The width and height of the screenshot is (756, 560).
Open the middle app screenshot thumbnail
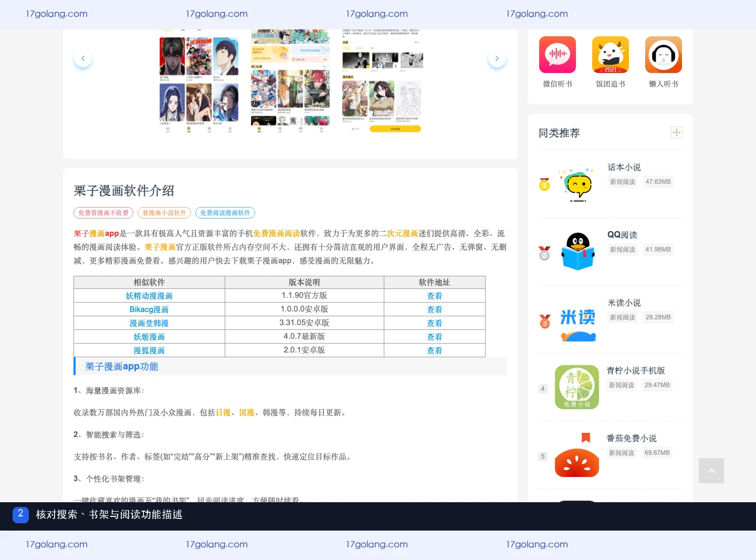[x=290, y=80]
